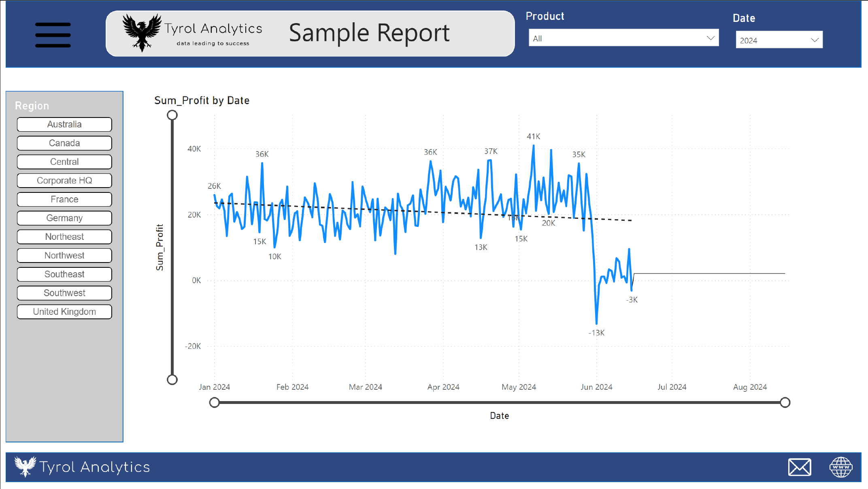Click the right handle of Date zoom slider
This screenshot has height=489, width=868.
point(785,402)
